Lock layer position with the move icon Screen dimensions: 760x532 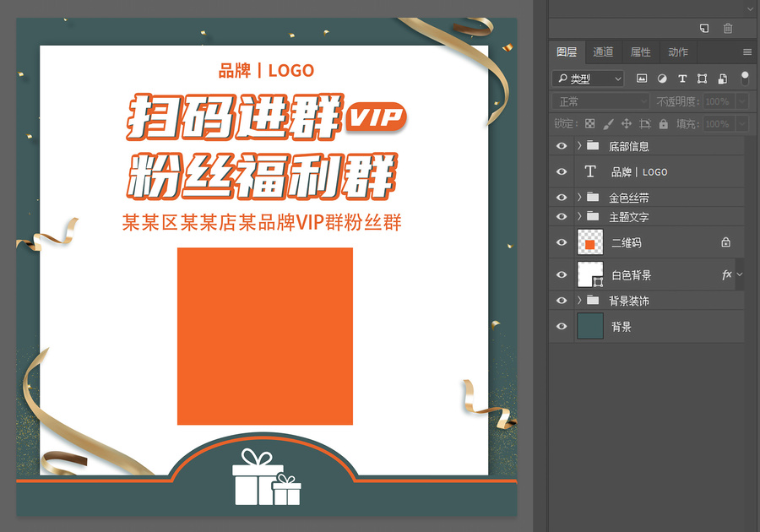(x=627, y=123)
